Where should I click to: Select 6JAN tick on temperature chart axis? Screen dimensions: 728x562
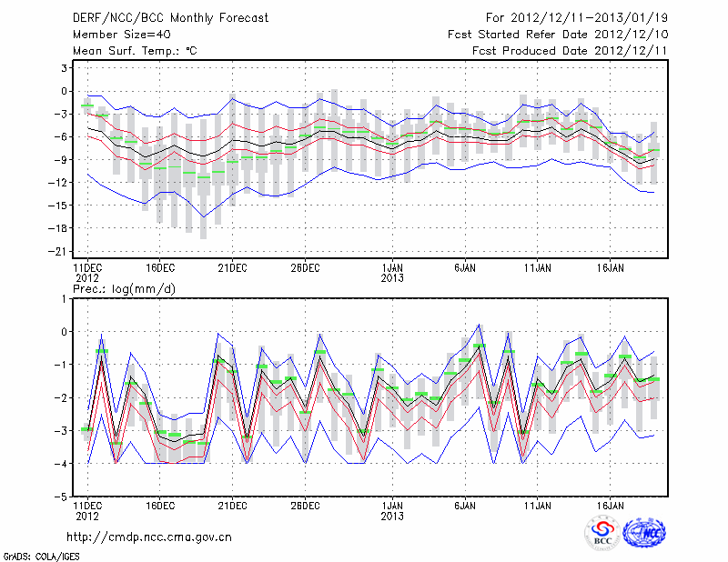point(465,267)
